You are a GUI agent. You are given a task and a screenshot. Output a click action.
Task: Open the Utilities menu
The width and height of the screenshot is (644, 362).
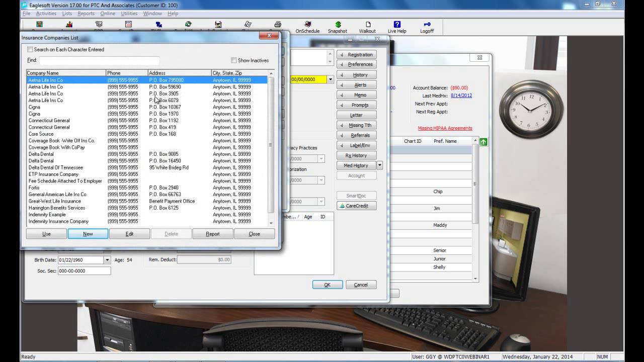129,14
